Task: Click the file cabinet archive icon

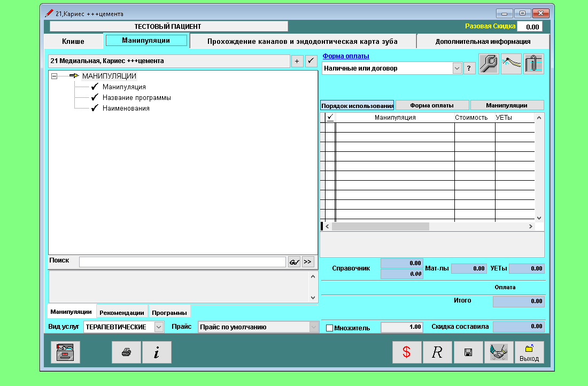Action: click(x=65, y=353)
